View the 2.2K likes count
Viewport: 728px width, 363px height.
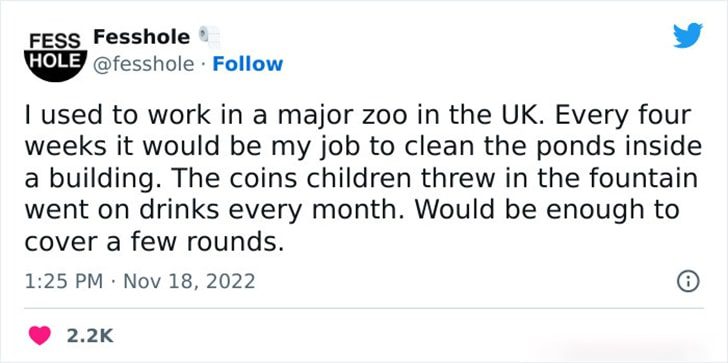[x=90, y=336]
